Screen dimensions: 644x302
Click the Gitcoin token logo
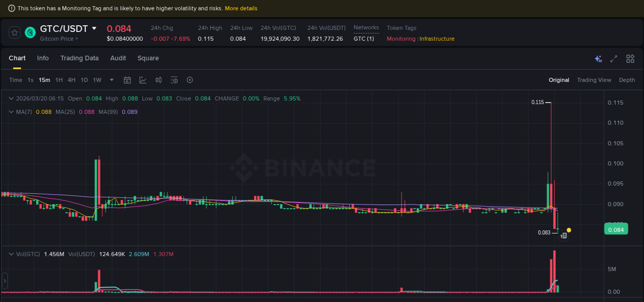(30, 32)
